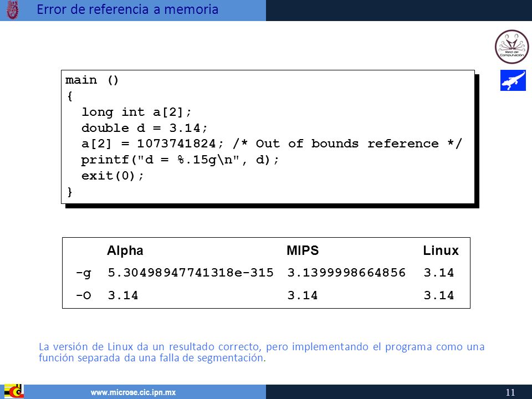Click the slide number 11
Viewport: 532px width, 399px height.
[510, 392]
